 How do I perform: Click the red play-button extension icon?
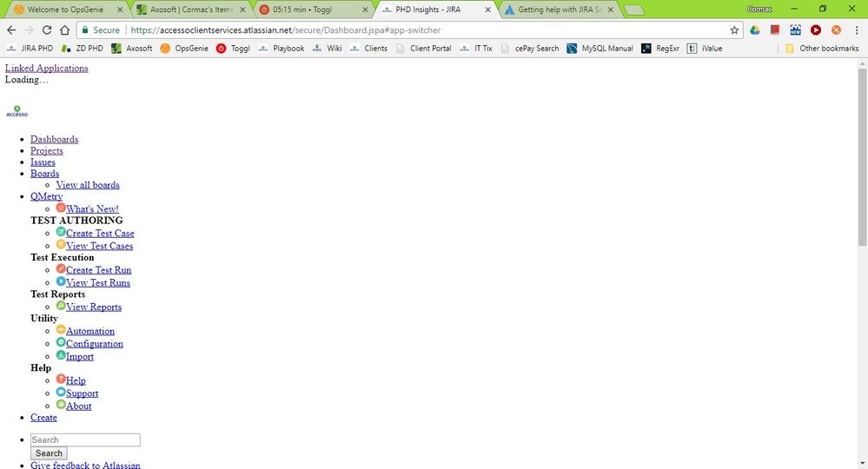pos(815,30)
